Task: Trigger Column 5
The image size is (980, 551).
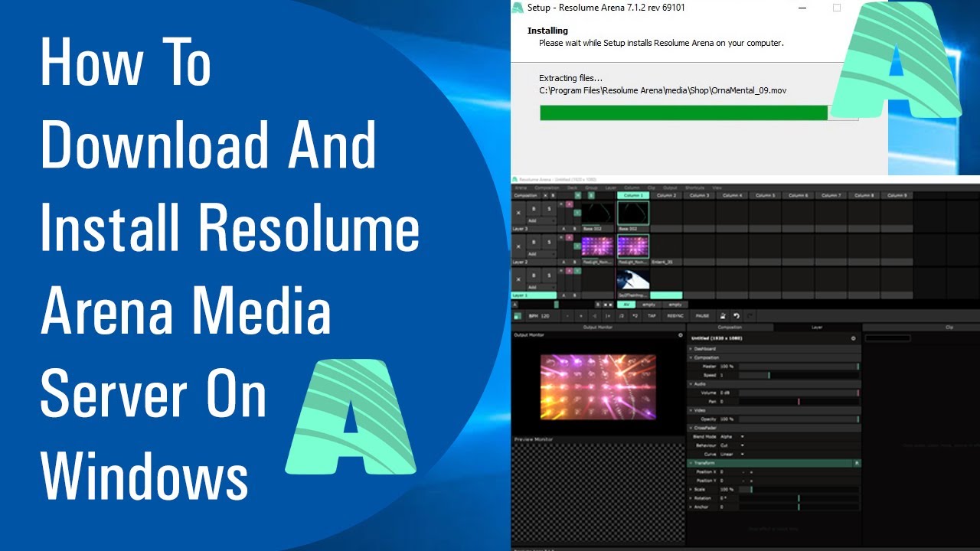Action: (764, 196)
